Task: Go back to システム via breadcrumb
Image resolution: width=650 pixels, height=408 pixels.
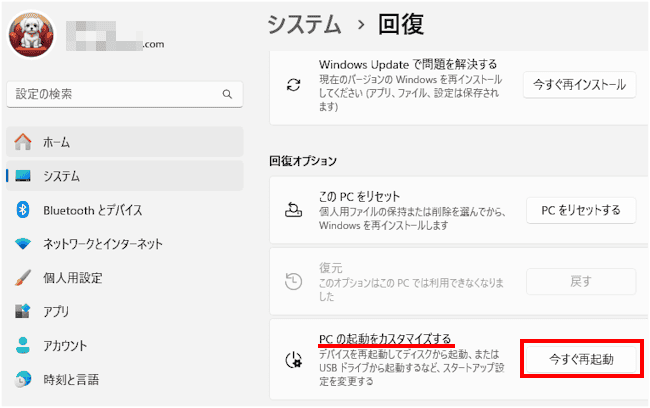Action: tap(305, 24)
